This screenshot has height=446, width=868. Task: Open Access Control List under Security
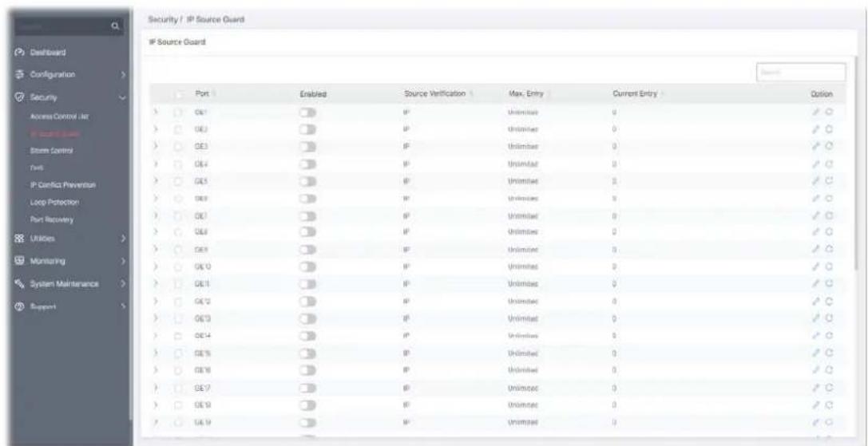[x=59, y=116]
